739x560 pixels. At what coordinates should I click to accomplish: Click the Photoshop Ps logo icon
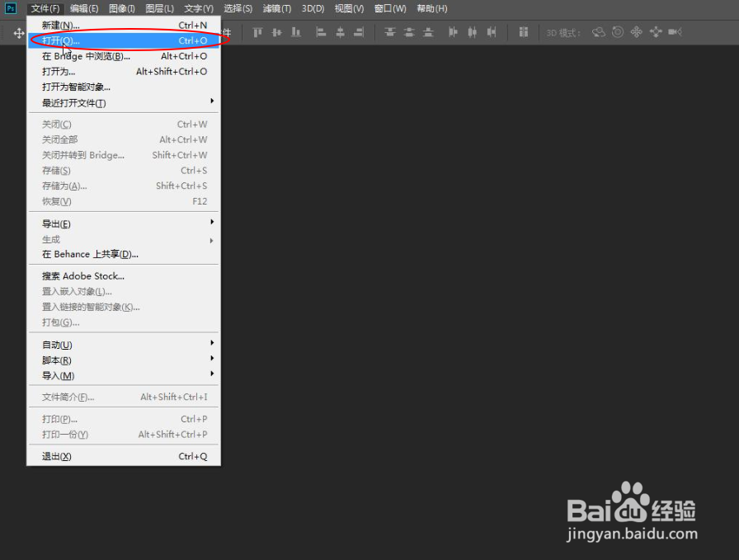(x=11, y=8)
